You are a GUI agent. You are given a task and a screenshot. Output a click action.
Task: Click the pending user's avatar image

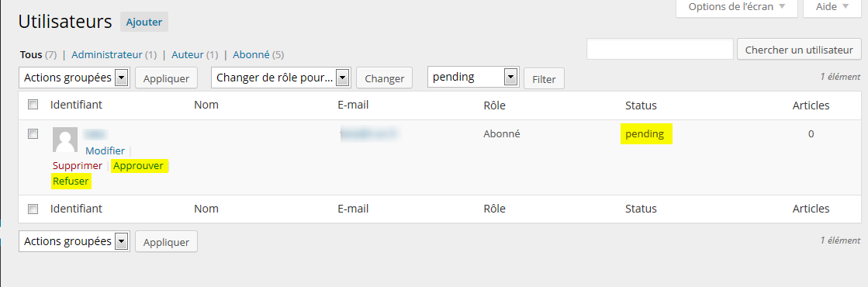point(64,139)
